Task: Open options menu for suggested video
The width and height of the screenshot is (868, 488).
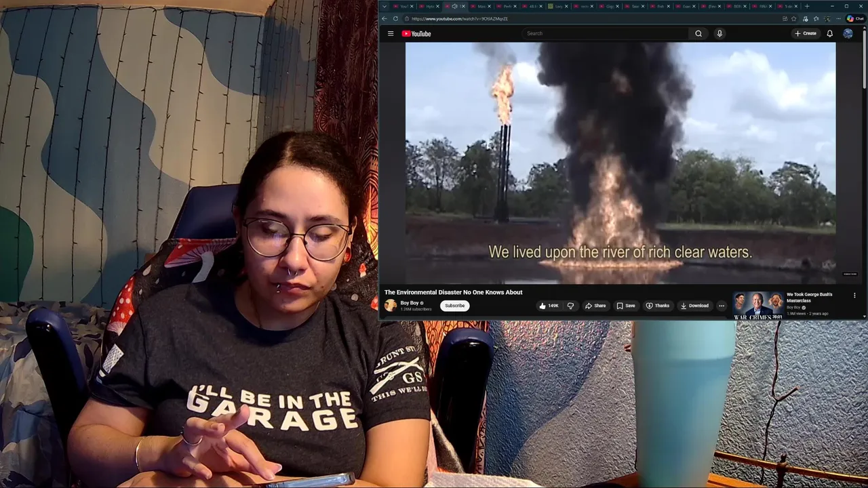Action: point(854,296)
